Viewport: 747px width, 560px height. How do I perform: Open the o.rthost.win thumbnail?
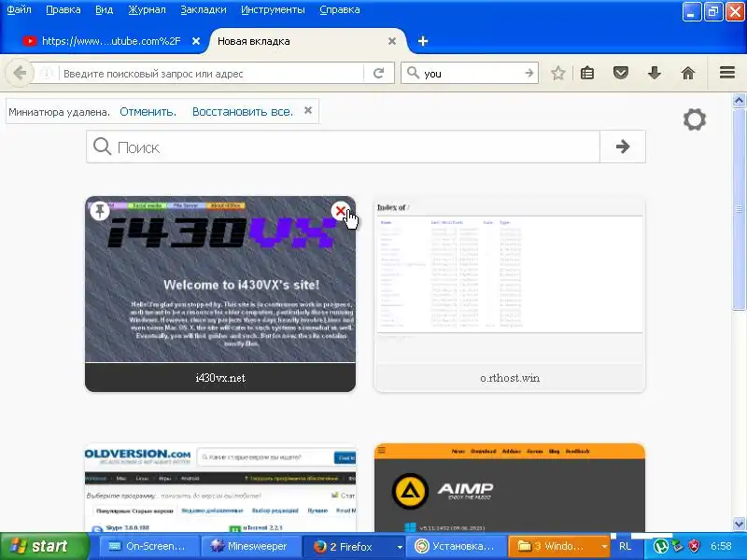point(510,296)
